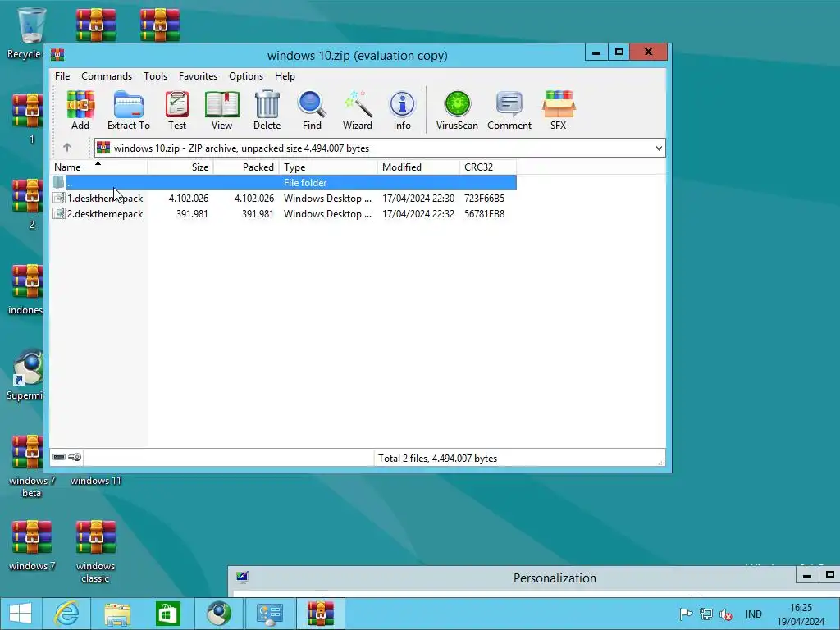Click the Add toolbar icon
Viewport: 840px width, 630px height.
(x=80, y=110)
